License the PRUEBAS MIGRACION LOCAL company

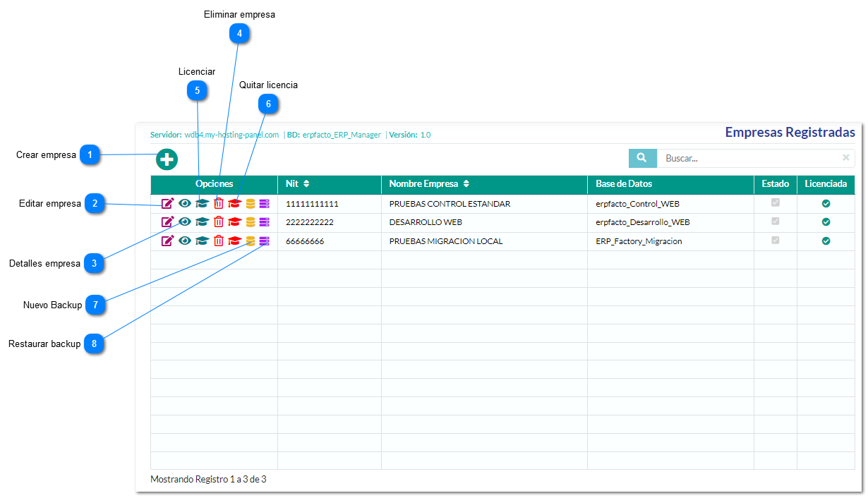(x=202, y=241)
